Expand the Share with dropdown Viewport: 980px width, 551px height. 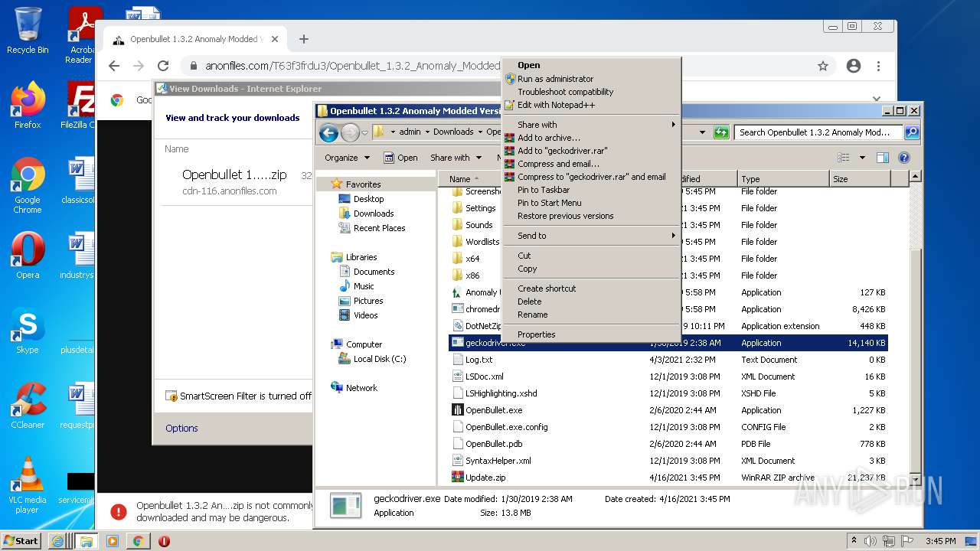456,158
